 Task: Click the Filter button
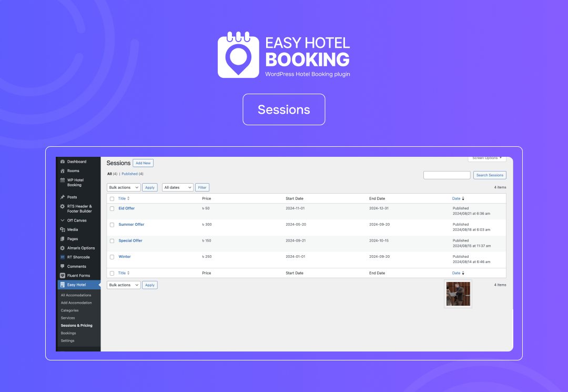coord(202,187)
